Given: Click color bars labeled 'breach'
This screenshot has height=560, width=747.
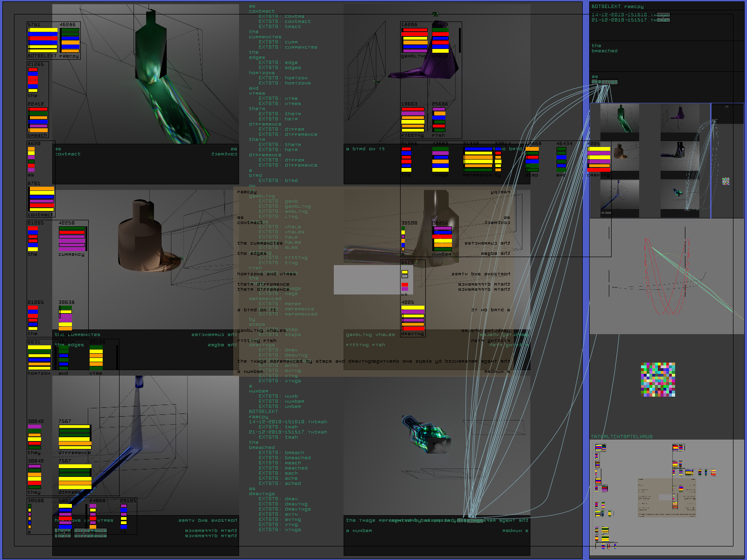Looking at the screenshot, I should coord(38,120).
